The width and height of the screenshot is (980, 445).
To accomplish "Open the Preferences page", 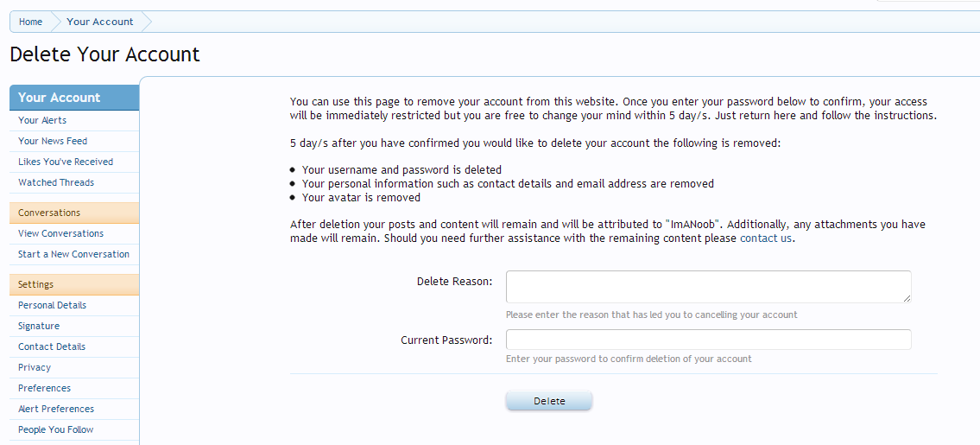I will 44,388.
